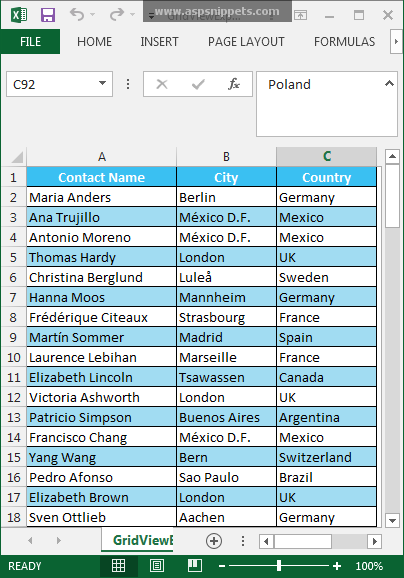Image resolution: width=404 pixels, height=578 pixels.
Task: Click the zoom slider handle
Action: [279, 565]
